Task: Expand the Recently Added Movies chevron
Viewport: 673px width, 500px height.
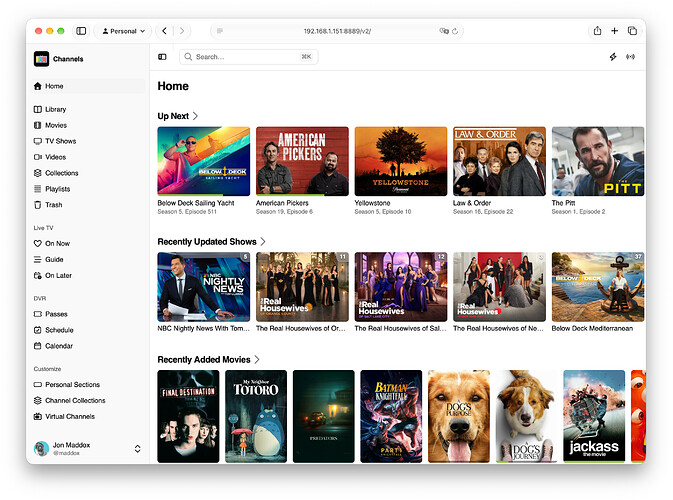Action: tap(257, 360)
